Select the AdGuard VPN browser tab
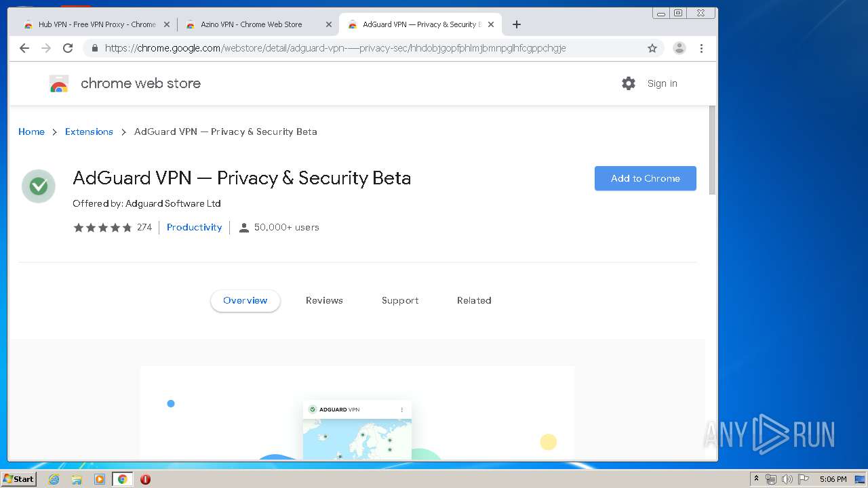The width and height of the screenshot is (868, 488). [420, 24]
